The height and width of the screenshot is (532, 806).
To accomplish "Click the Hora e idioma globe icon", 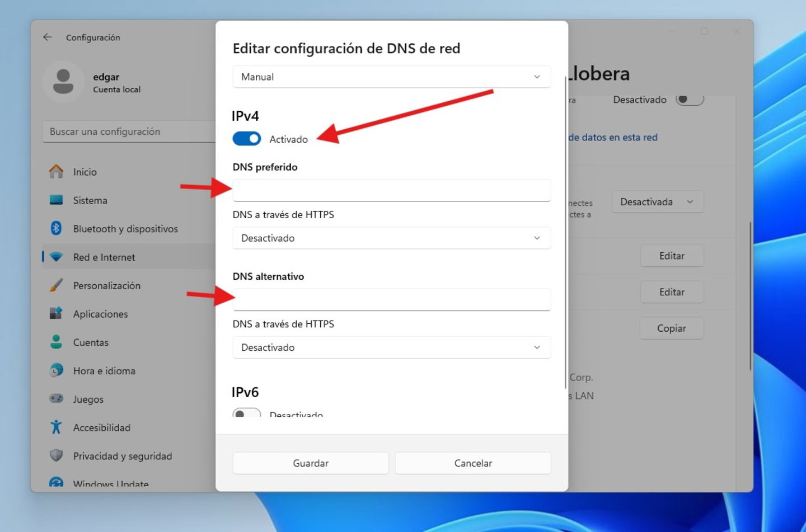I will (56, 370).
